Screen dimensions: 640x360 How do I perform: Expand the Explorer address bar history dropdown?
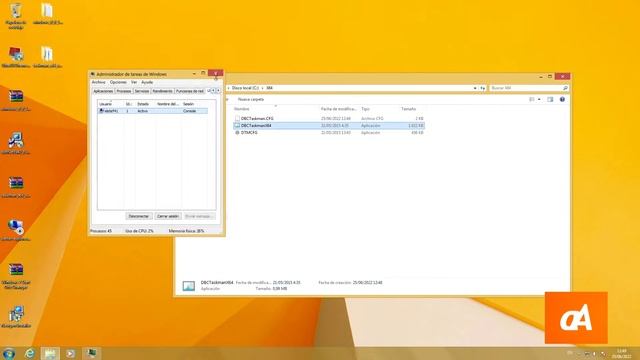(475, 88)
